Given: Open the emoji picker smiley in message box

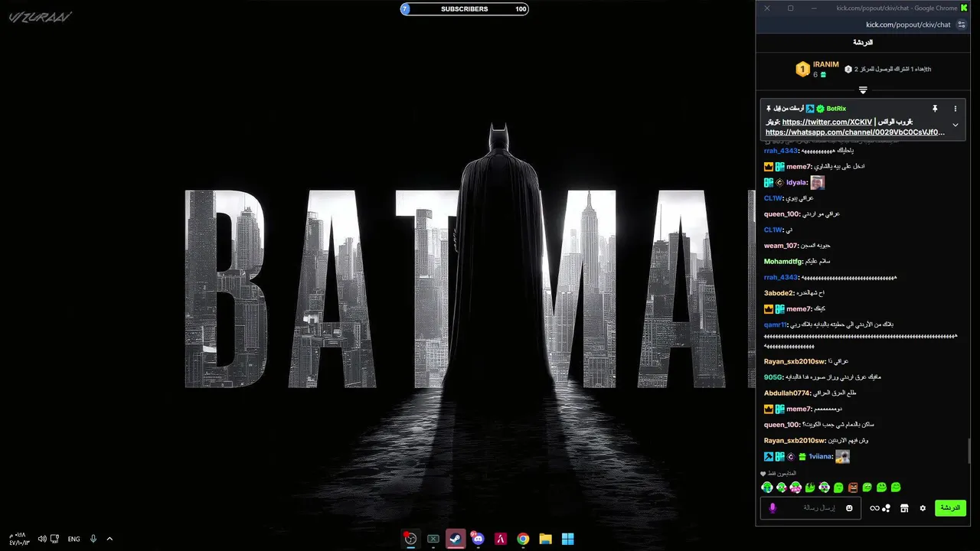Looking at the screenshot, I should (x=849, y=508).
